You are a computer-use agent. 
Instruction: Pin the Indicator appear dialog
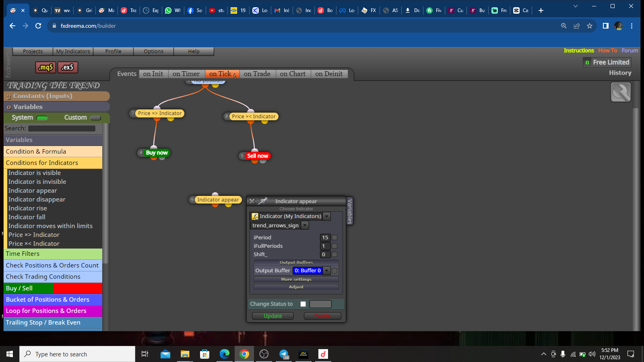[263, 201]
